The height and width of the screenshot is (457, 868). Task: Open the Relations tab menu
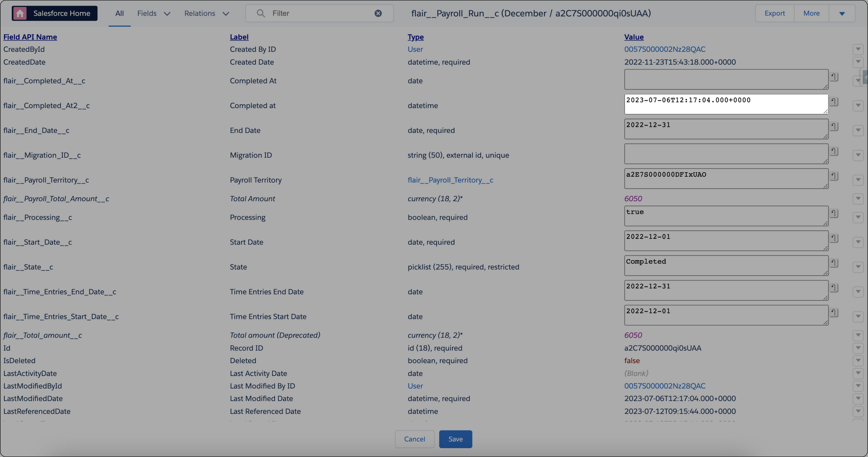click(206, 13)
